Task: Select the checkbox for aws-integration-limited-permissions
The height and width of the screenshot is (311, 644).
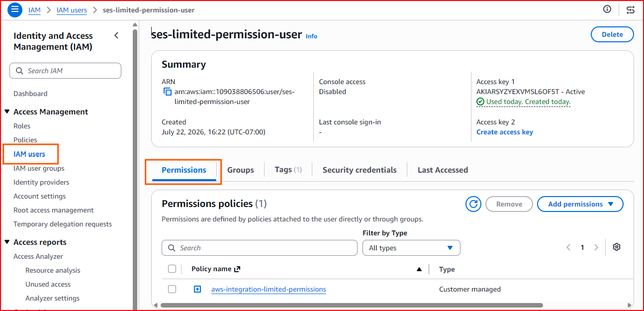Action: [x=172, y=289]
